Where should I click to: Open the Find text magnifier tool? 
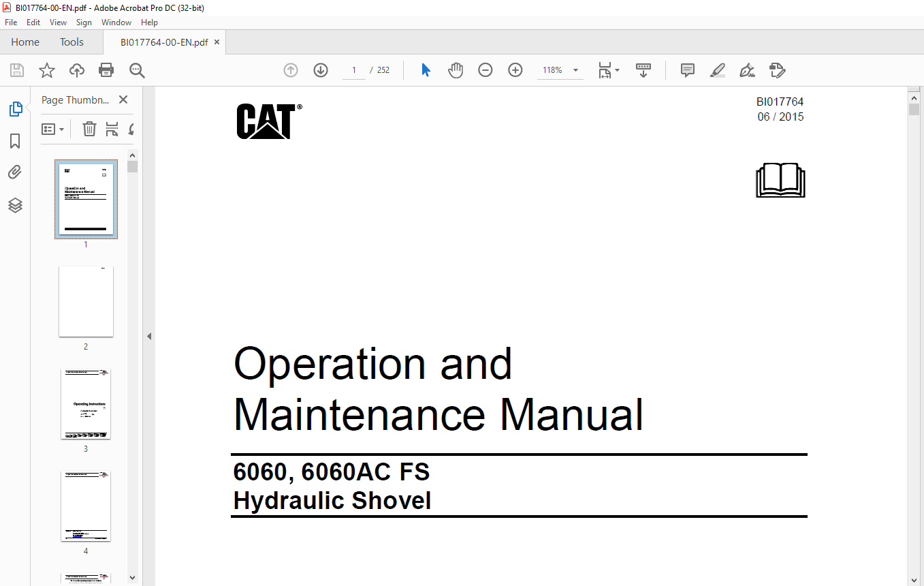(137, 70)
